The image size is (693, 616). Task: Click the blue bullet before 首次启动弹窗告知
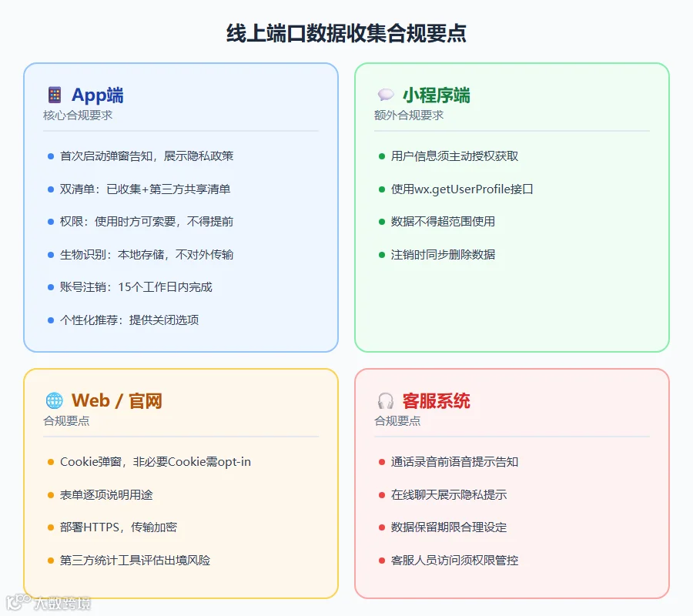50,156
